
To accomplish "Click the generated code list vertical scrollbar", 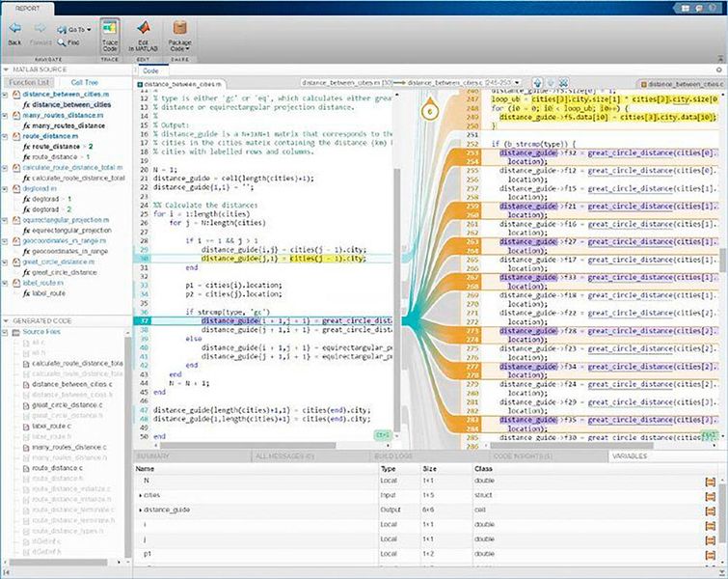I will (127, 447).
